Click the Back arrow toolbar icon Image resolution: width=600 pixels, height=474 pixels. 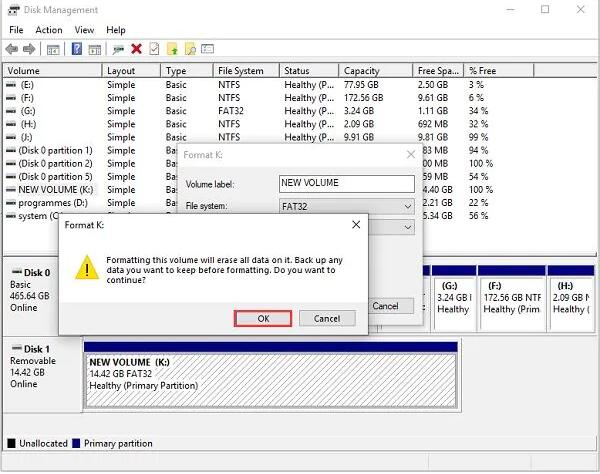(12, 49)
